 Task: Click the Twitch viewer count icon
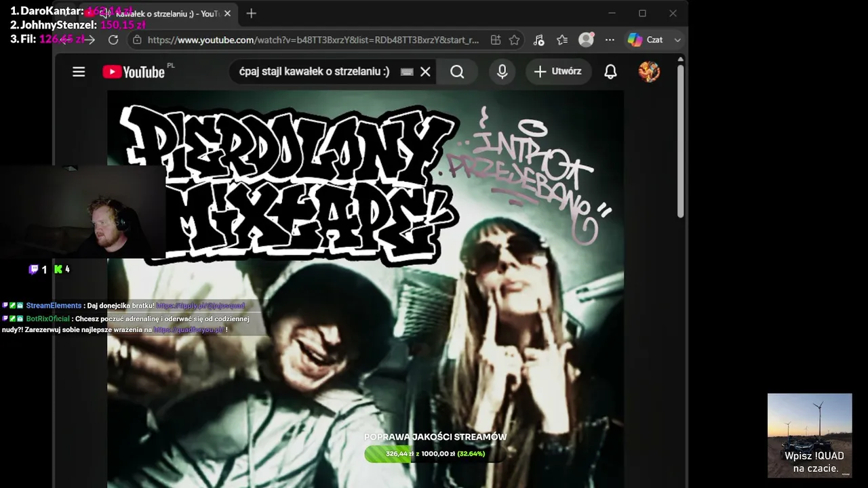[x=33, y=270]
